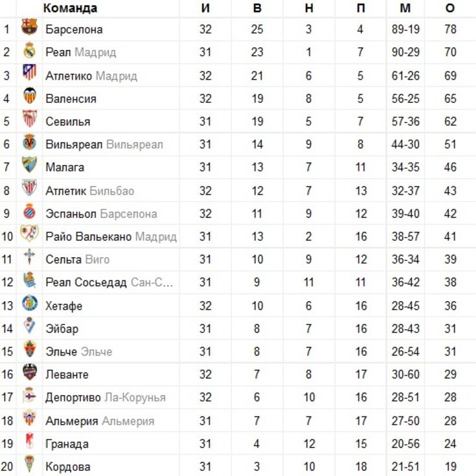
Task: Click the Кордова team name
Action: (68, 467)
